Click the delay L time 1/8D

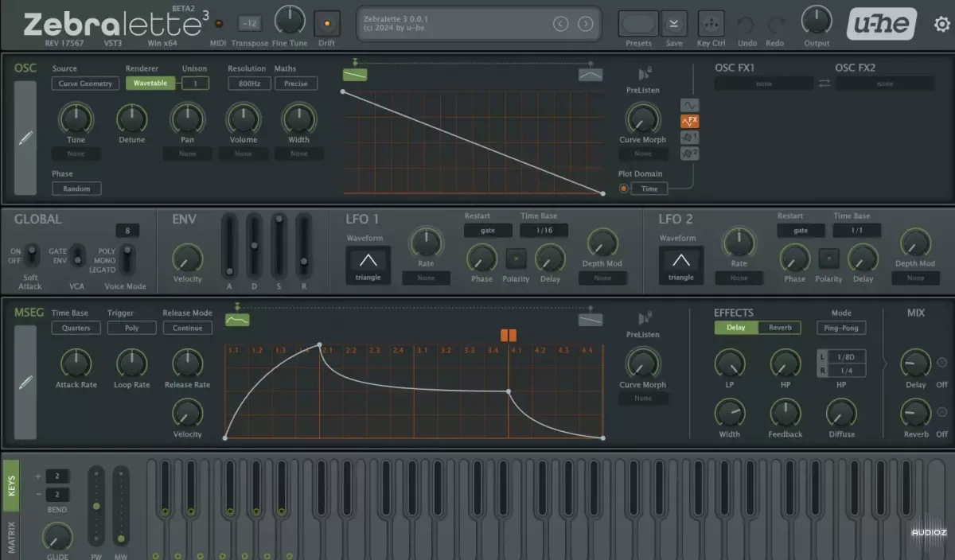click(x=847, y=357)
